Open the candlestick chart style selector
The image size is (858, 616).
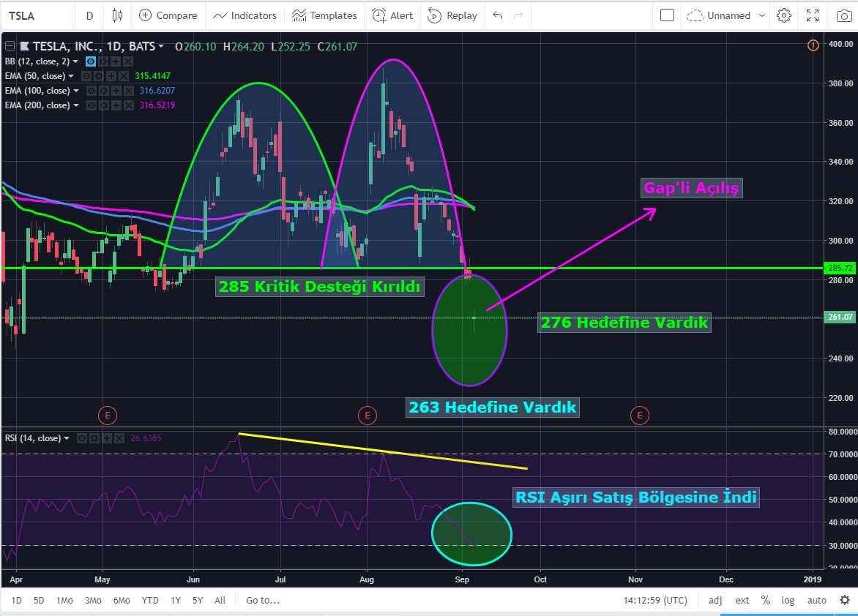pos(117,15)
